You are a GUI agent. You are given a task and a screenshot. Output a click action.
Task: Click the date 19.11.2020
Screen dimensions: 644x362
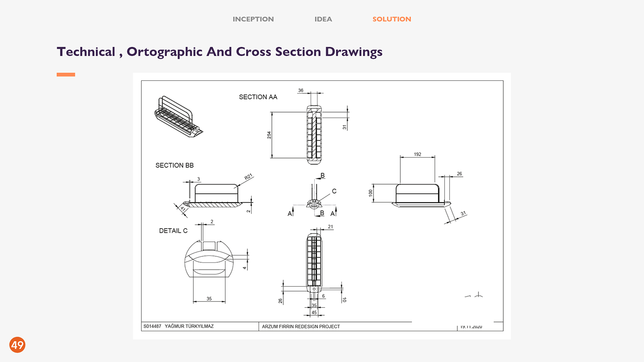point(471,327)
